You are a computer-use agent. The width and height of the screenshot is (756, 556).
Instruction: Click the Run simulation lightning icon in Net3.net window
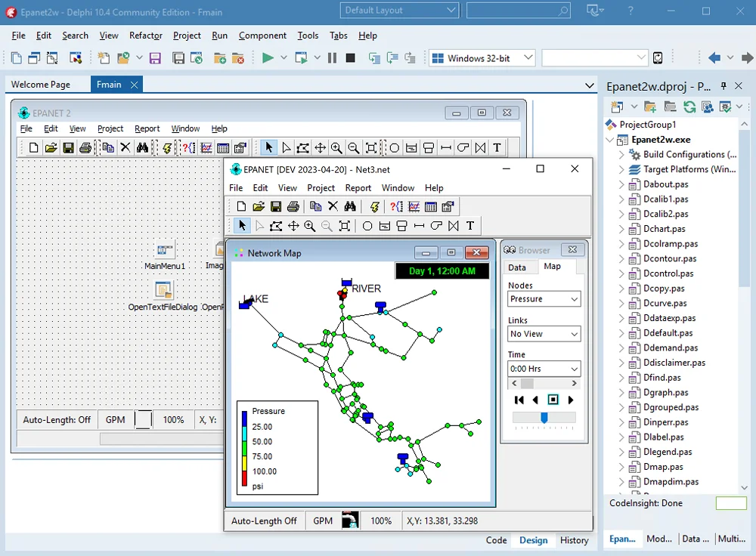point(375,206)
